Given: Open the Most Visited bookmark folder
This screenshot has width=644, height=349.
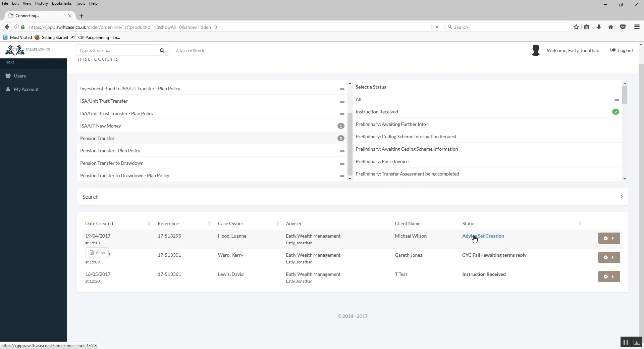Looking at the screenshot, I should point(17,38).
